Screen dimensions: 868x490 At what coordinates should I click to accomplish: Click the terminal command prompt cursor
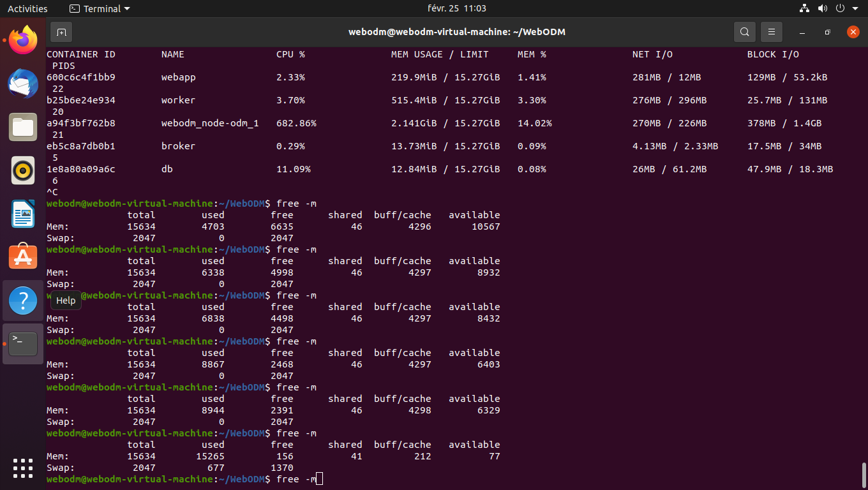[319, 479]
